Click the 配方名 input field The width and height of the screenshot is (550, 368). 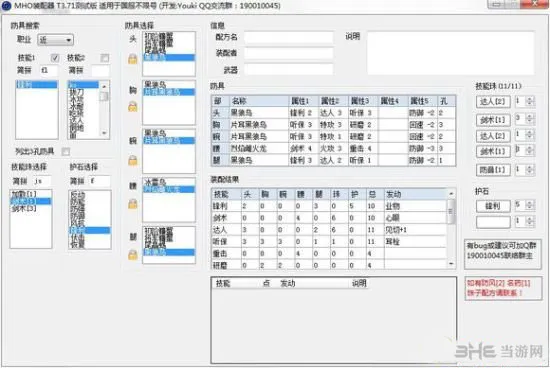tap(288, 37)
